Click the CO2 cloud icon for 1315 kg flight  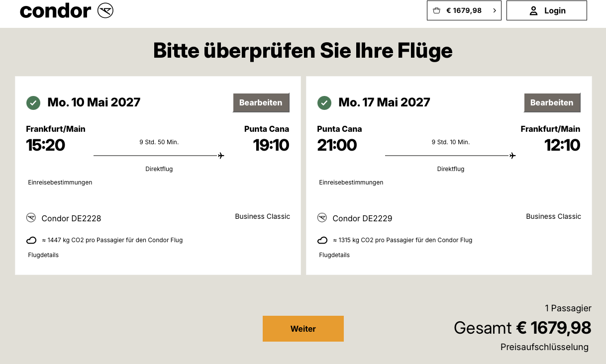[x=322, y=241]
